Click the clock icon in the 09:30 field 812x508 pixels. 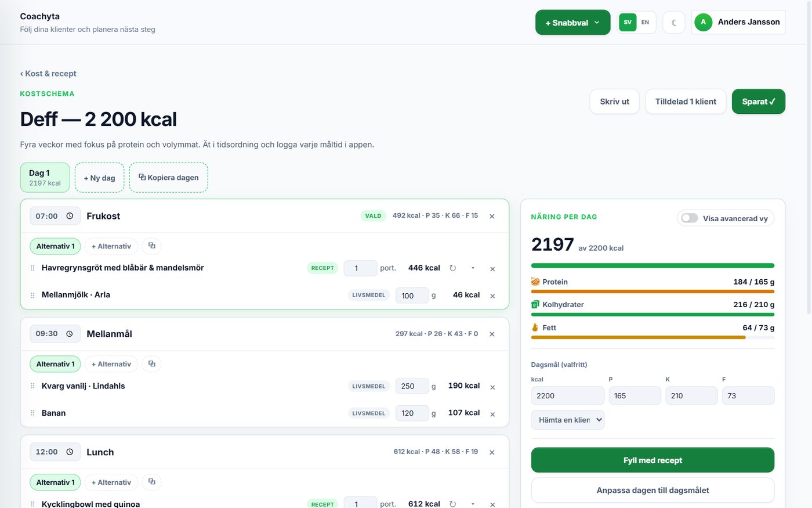tap(70, 334)
